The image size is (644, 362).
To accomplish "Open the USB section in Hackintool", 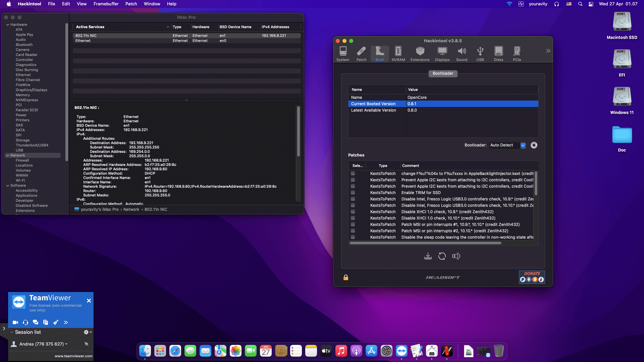I will click(x=480, y=54).
